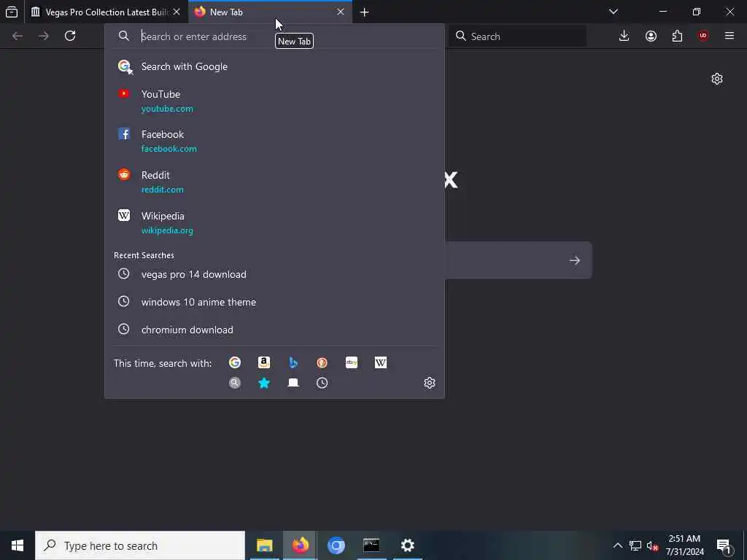Image resolution: width=747 pixels, height=560 pixels.
Task: Select the New Tab tab
Action: pos(270,12)
